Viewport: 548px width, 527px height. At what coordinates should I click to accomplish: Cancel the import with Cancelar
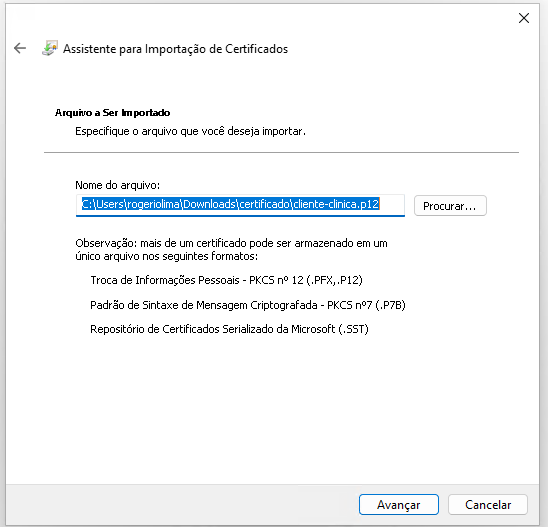pyautogui.click(x=488, y=504)
